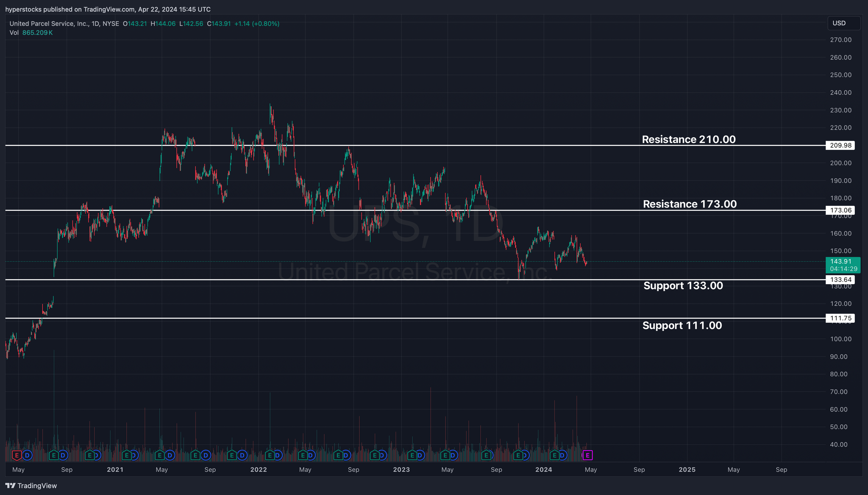This screenshot has height=495, width=868.
Task: Click the 2025 label on time axis
Action: coord(687,470)
